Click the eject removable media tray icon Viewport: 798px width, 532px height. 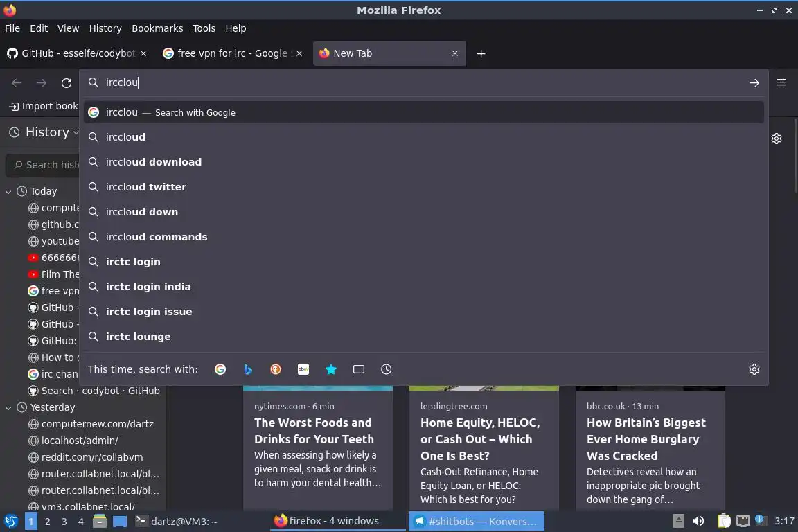point(678,521)
